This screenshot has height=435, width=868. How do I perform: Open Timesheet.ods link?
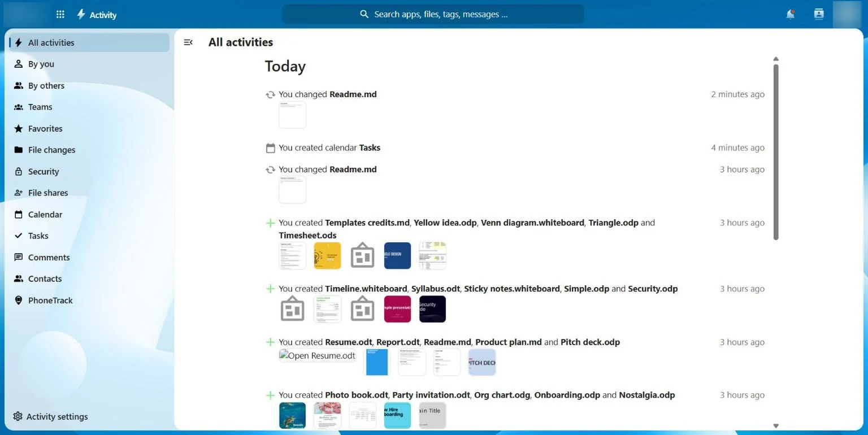point(307,236)
